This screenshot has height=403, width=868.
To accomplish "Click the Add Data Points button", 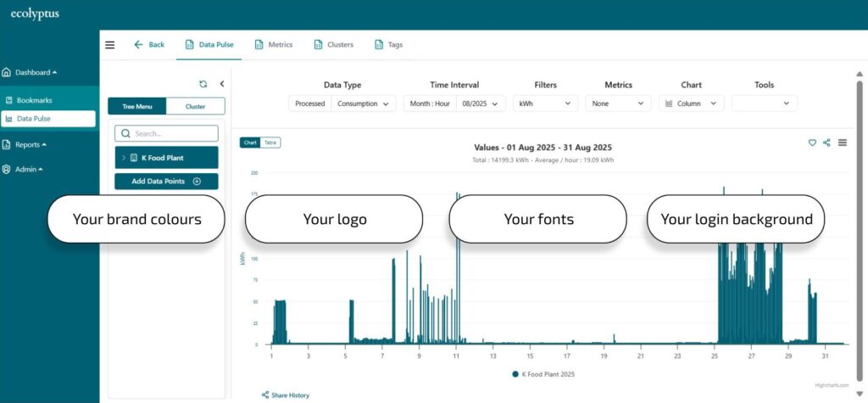I will 166,182.
